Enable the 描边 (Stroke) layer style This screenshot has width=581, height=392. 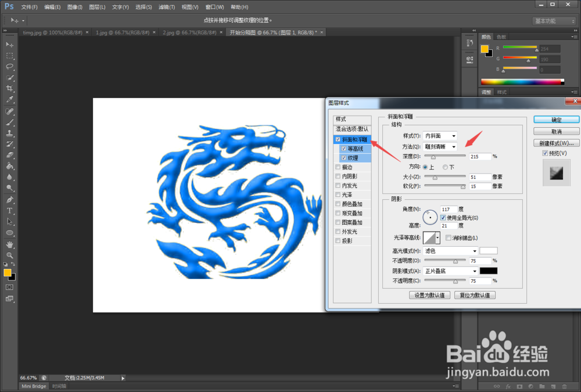click(x=339, y=167)
